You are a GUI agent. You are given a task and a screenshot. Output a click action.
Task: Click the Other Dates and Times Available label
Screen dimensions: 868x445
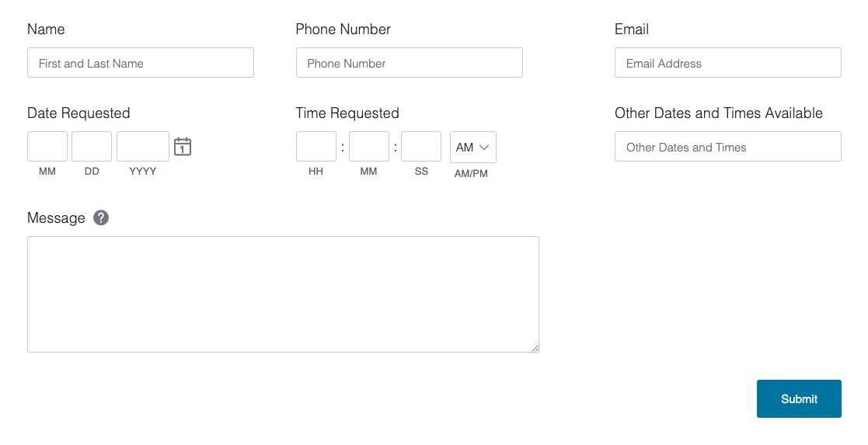718,113
